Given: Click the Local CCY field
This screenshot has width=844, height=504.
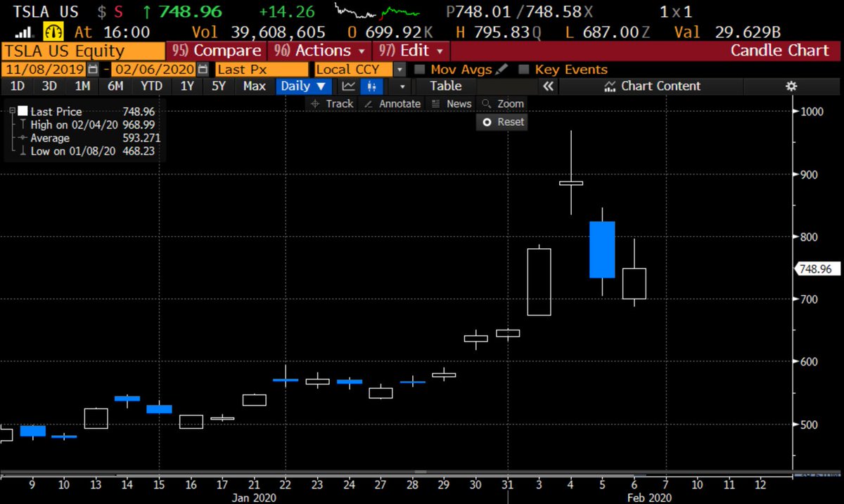Looking at the screenshot, I should tap(353, 70).
